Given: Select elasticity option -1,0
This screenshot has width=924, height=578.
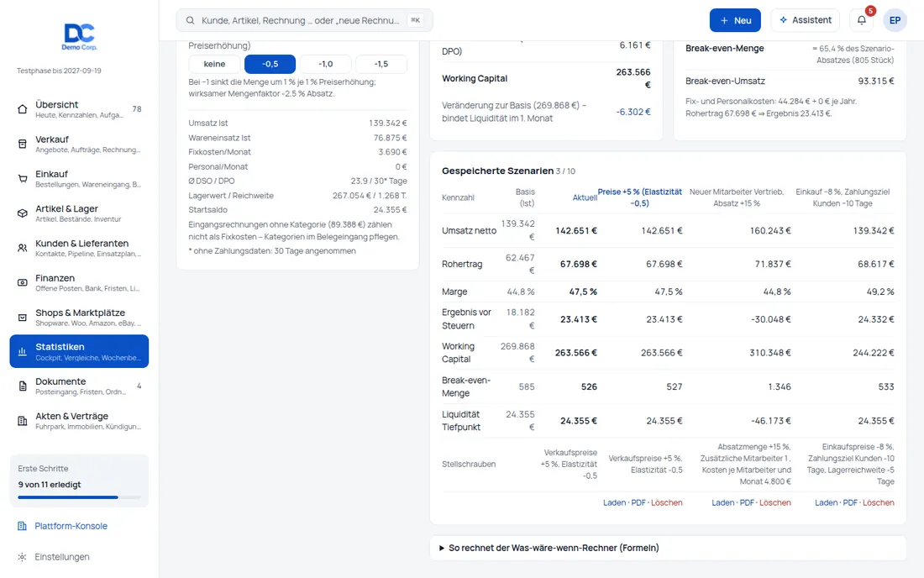Looking at the screenshot, I should point(325,64).
